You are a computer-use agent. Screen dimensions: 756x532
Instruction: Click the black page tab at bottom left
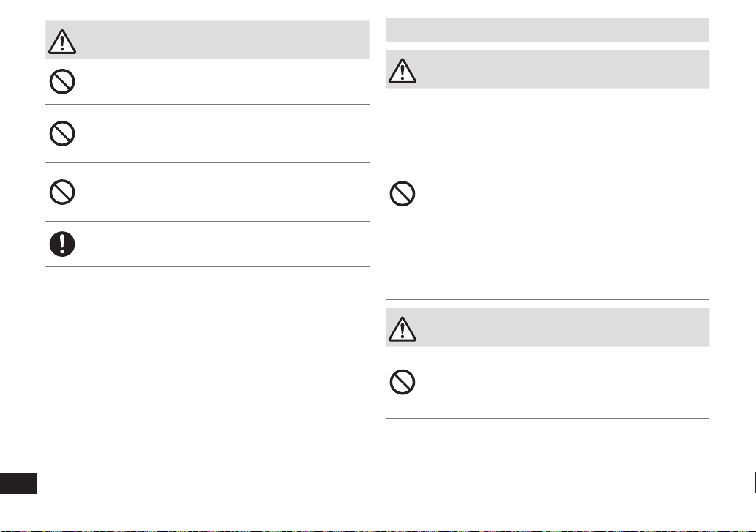(18, 483)
